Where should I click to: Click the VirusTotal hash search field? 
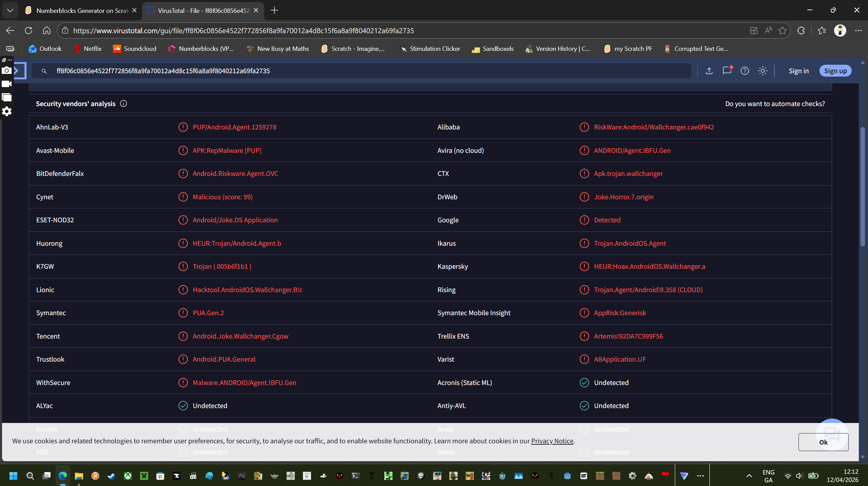[x=366, y=71]
